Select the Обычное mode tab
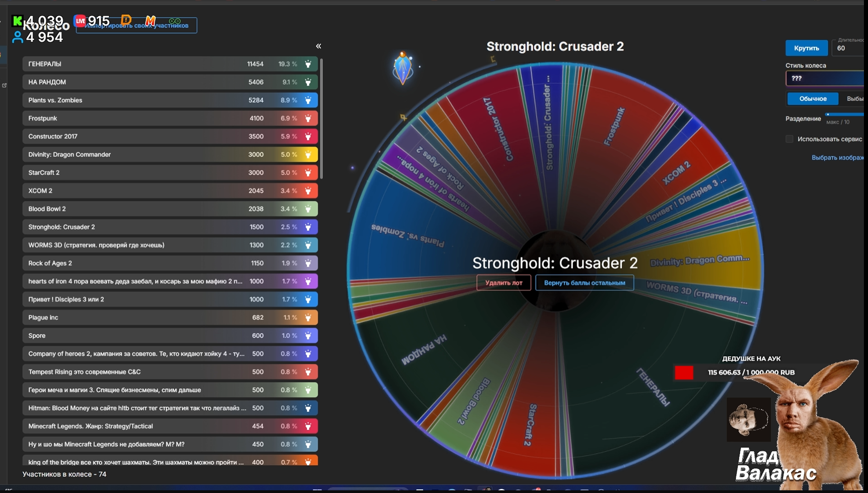The image size is (868, 493). pos(813,99)
